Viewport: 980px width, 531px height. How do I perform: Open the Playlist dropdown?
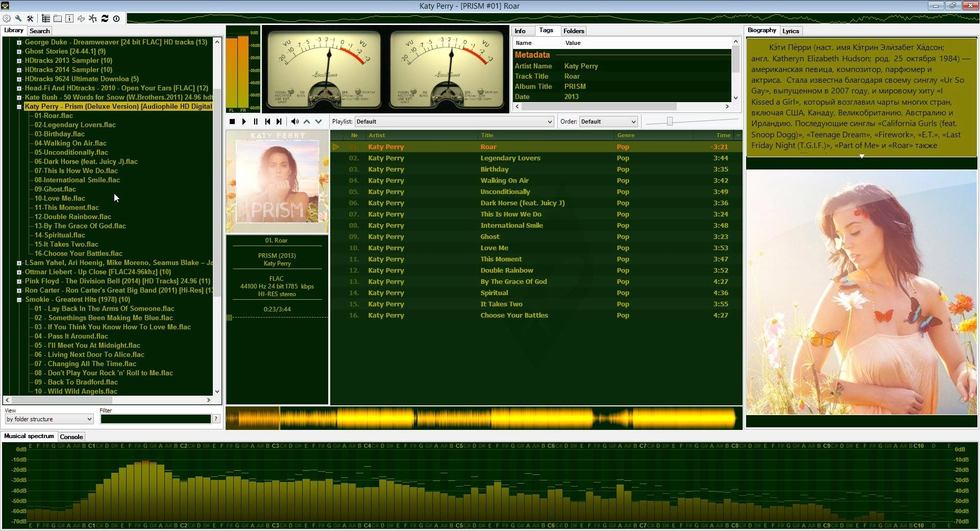tap(454, 122)
